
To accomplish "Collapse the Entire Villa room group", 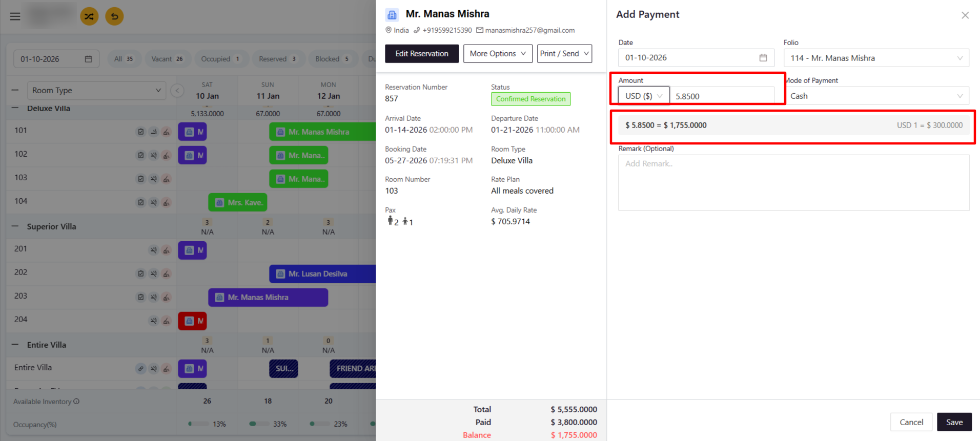I will tap(15, 345).
